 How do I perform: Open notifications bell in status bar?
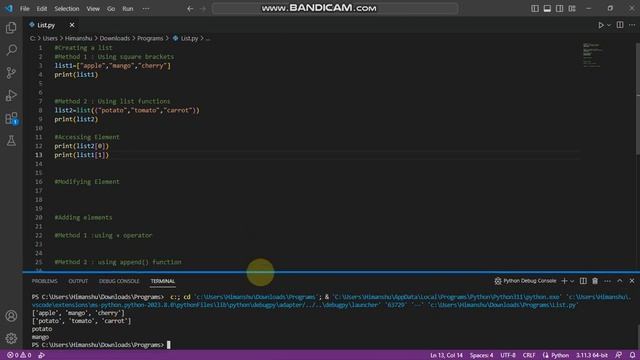point(632,355)
